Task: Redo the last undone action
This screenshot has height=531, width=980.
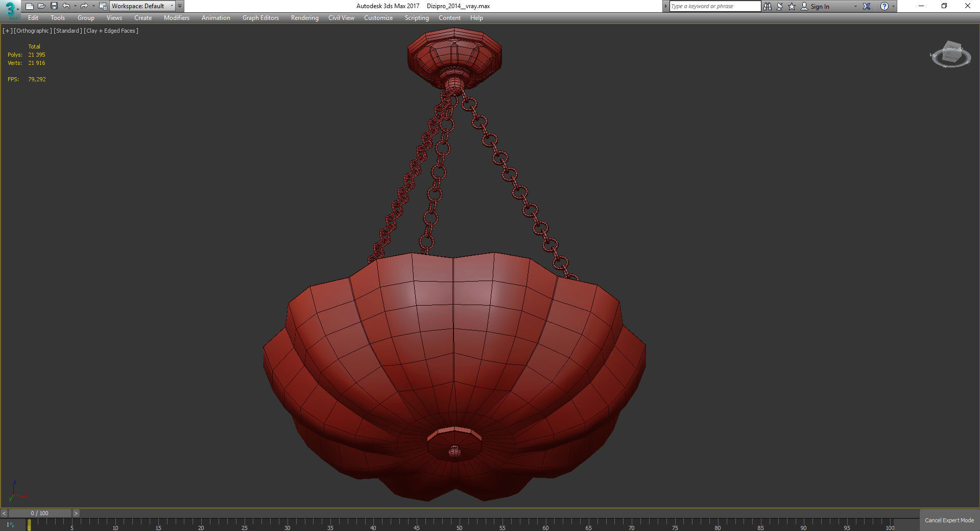Action: click(x=84, y=6)
